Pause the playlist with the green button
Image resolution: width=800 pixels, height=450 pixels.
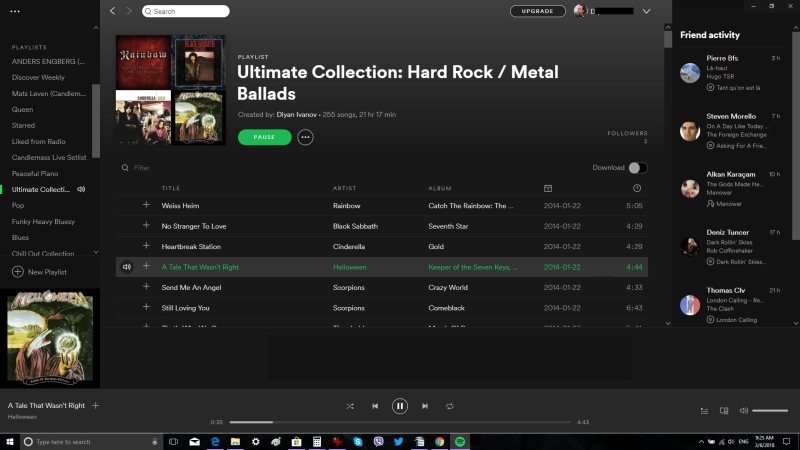pyautogui.click(x=264, y=137)
